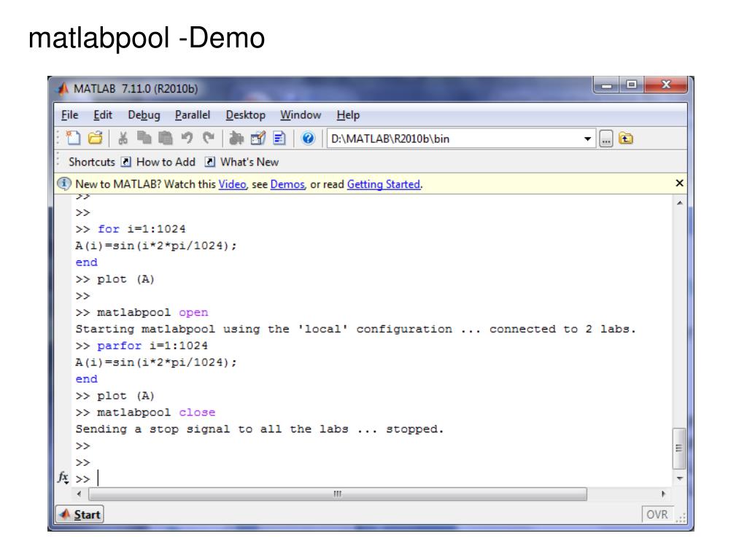747x560 pixels.
Task: Open the Getting Started link
Action: 384,184
